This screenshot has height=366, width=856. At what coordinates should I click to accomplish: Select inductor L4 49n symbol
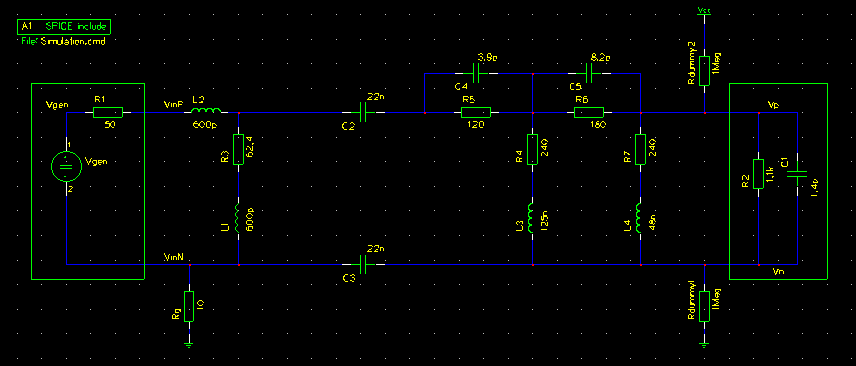[x=639, y=217]
